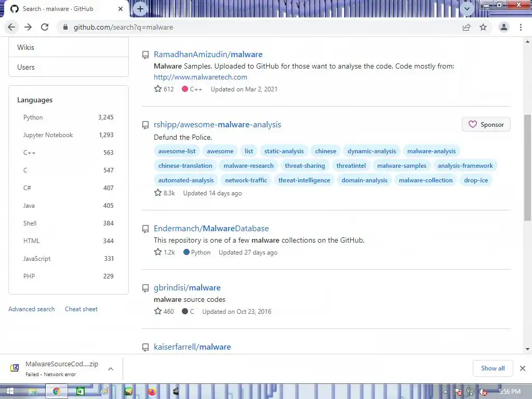The image size is (532, 399).
Task: Click the network-traffic topic tag
Action: click(246, 180)
